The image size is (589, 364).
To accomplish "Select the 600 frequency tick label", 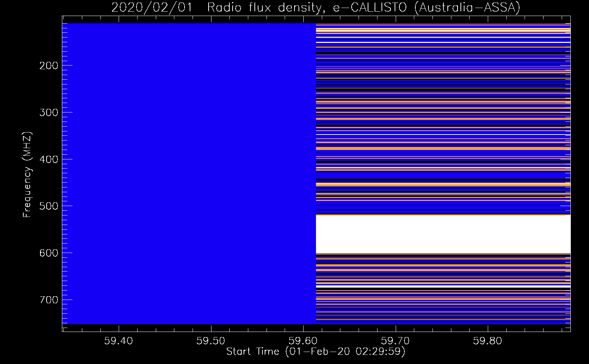I will point(48,253).
